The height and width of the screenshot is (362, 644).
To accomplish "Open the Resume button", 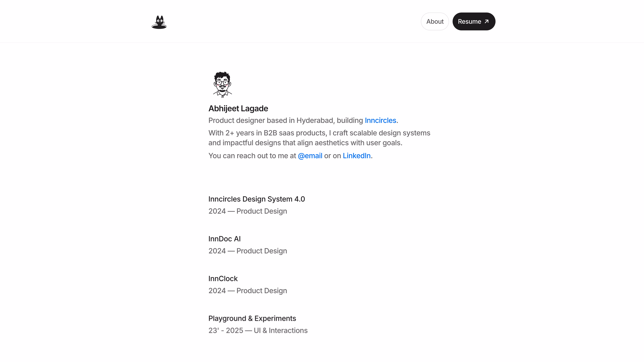I will (x=469, y=21).
